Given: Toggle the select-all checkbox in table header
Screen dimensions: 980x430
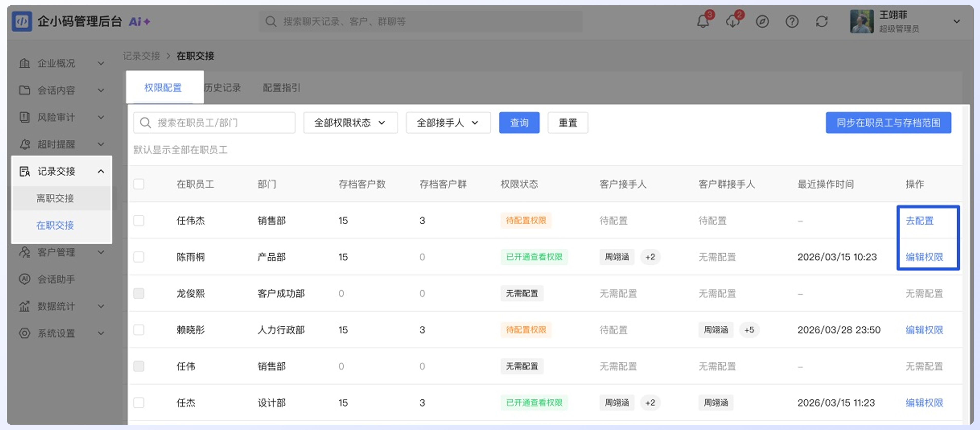Looking at the screenshot, I should pyautogui.click(x=139, y=184).
